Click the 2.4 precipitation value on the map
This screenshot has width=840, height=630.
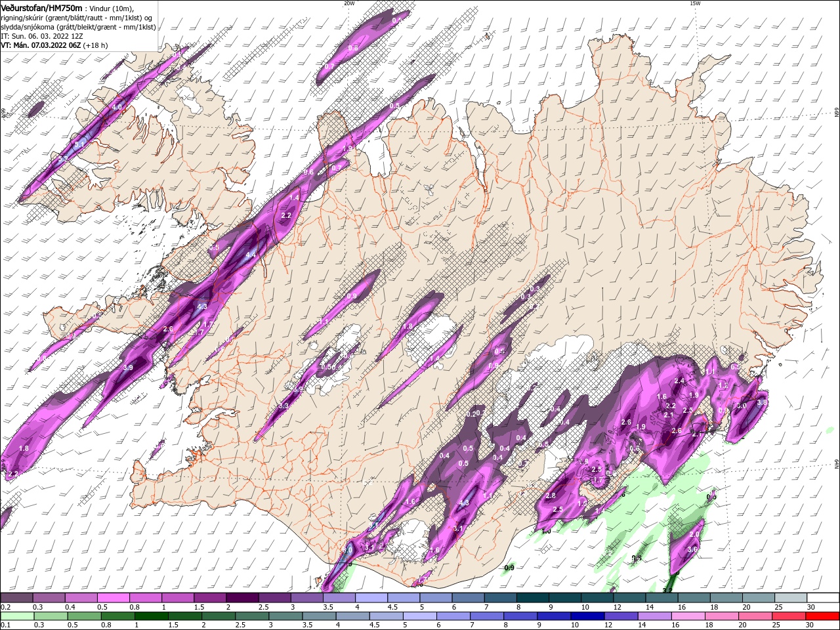tap(679, 381)
